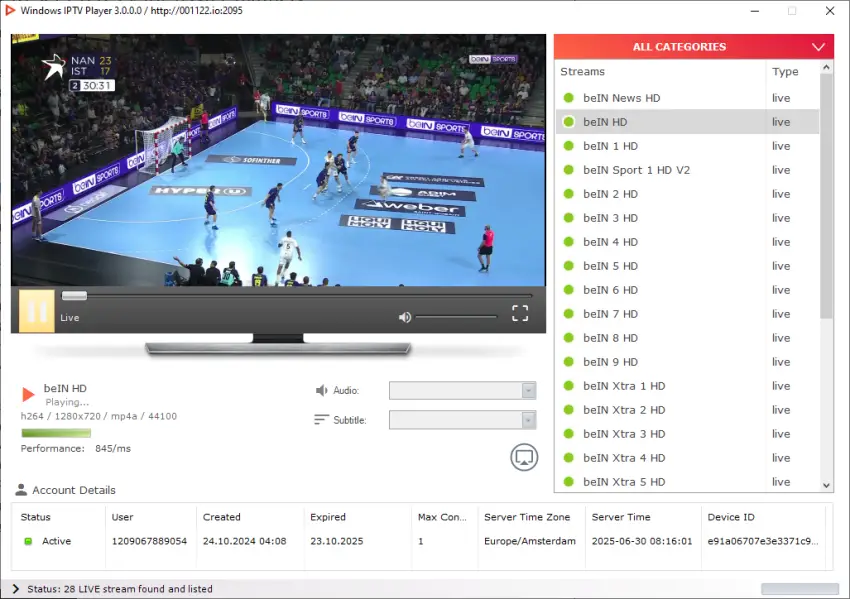The image size is (850, 599).
Task: Select the beIN Xtra 1 HD stream
Action: pos(687,386)
